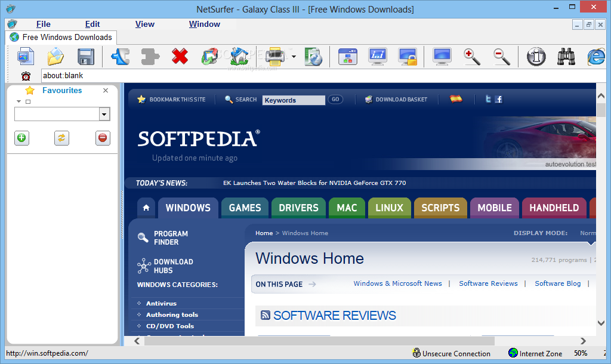Click the new window toolbar icon

pyautogui.click(x=26, y=57)
